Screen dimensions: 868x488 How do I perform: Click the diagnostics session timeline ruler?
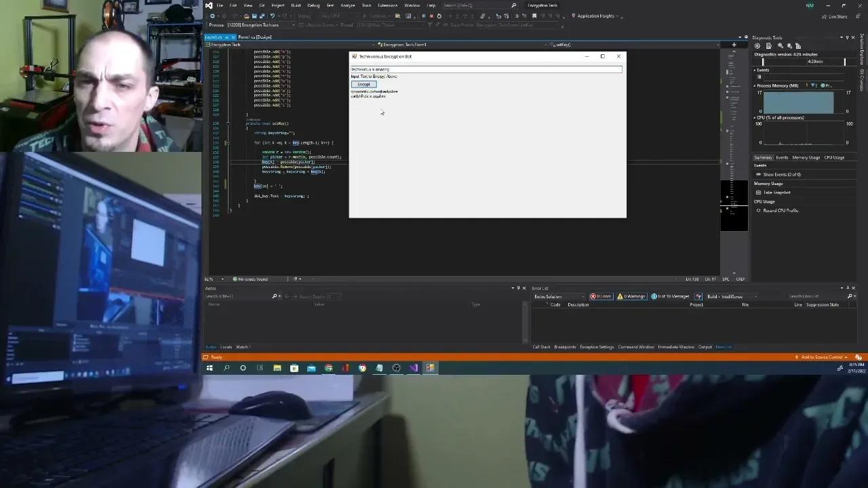(804, 62)
